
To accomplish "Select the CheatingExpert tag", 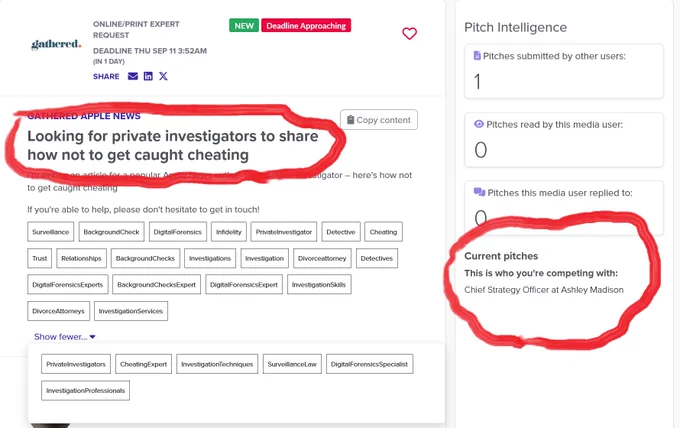I will click(x=144, y=364).
